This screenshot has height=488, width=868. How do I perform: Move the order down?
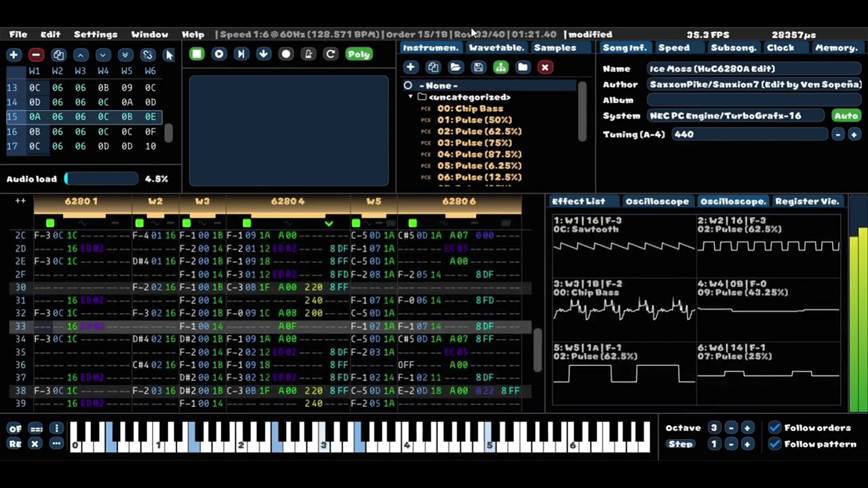[x=103, y=55]
